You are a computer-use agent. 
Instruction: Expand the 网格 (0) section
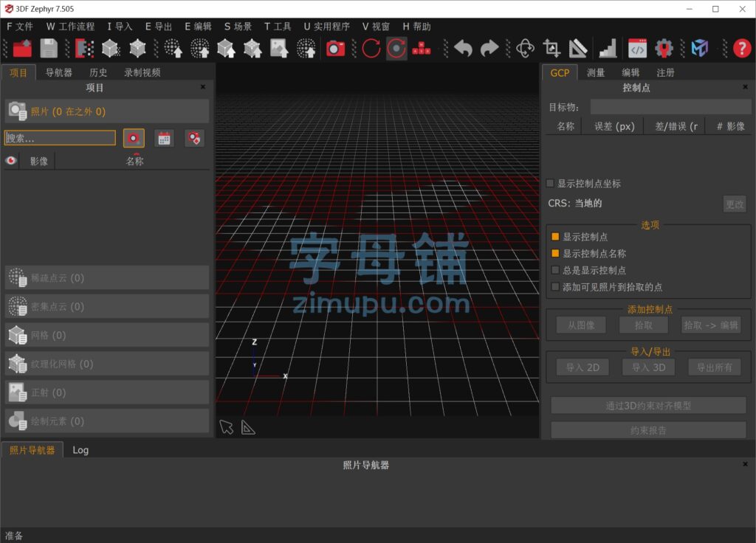pos(107,335)
